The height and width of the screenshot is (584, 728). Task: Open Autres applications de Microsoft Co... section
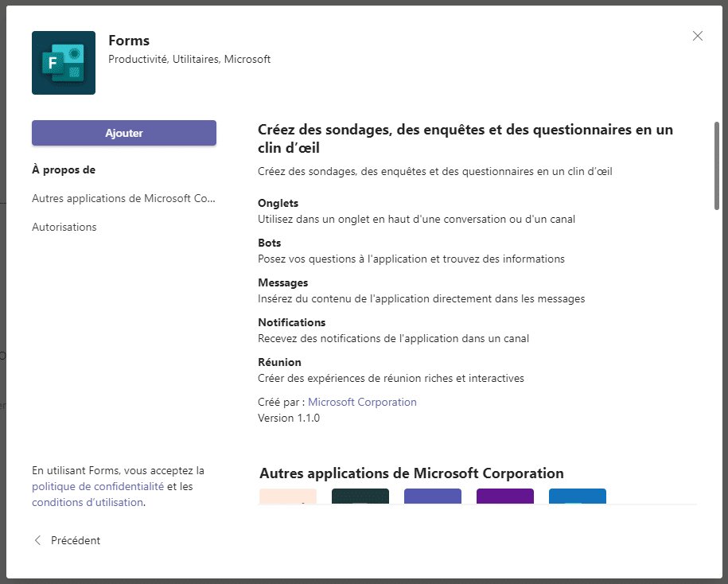(x=123, y=199)
